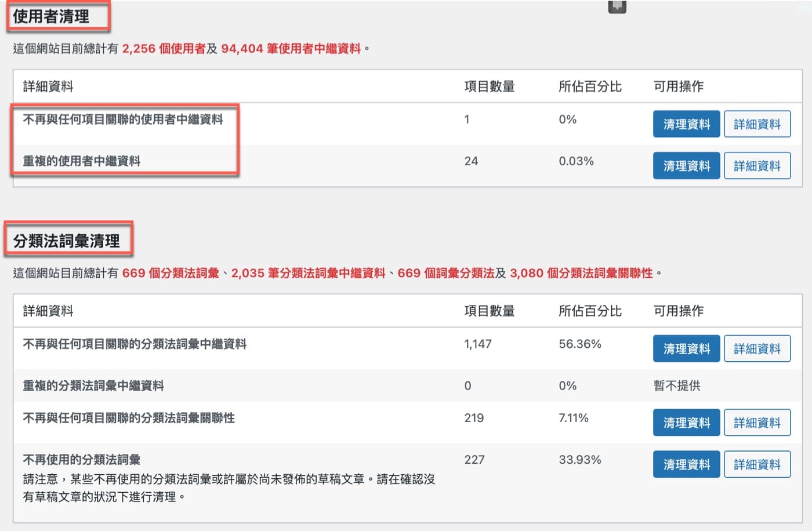Click the dark download icon at top
Screen dimensions: 812x531
click(617, 6)
